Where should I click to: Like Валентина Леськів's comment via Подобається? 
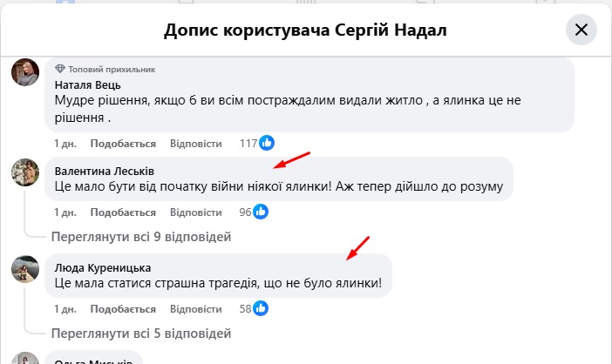pos(123,212)
